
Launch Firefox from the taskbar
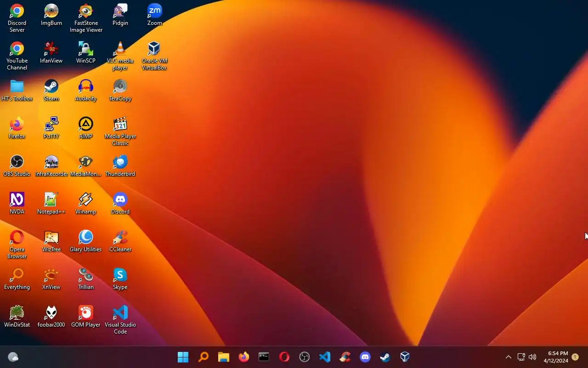coord(243,357)
